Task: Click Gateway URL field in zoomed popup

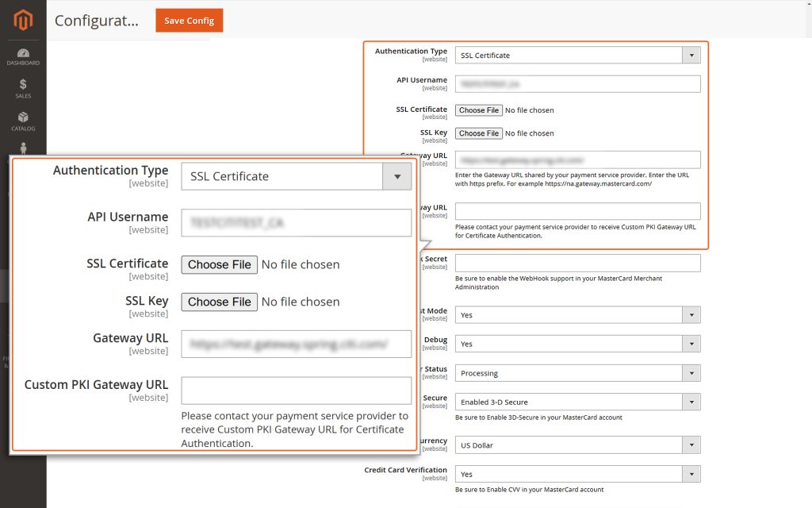Action: tap(297, 344)
